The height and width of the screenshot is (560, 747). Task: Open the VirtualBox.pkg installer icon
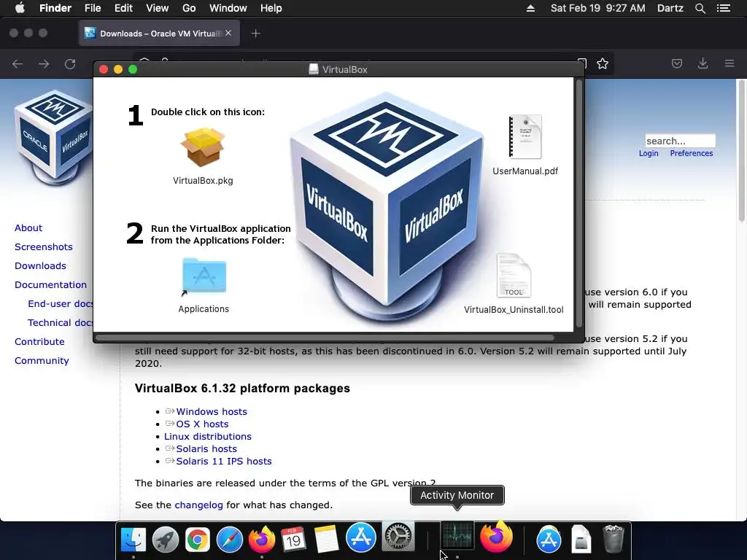[x=203, y=147]
